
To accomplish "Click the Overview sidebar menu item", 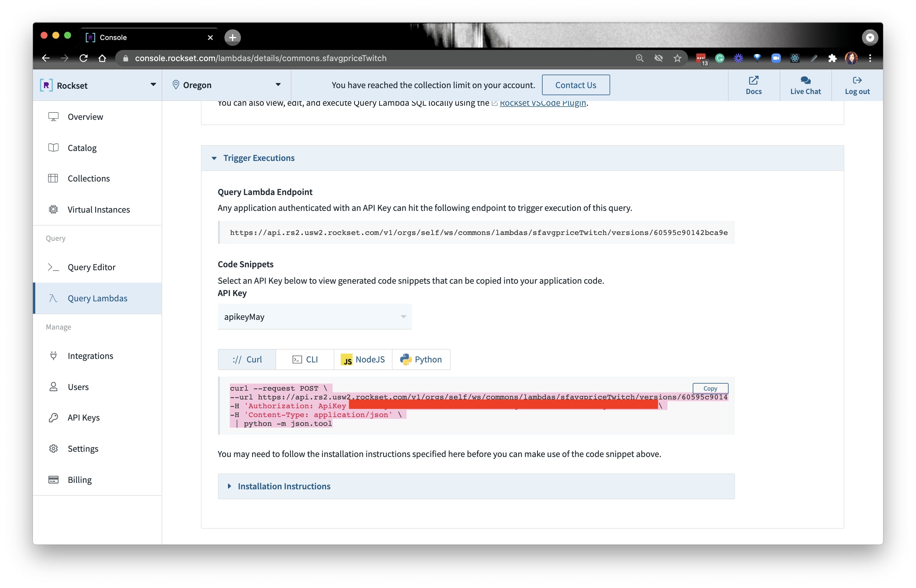I will (x=85, y=116).
